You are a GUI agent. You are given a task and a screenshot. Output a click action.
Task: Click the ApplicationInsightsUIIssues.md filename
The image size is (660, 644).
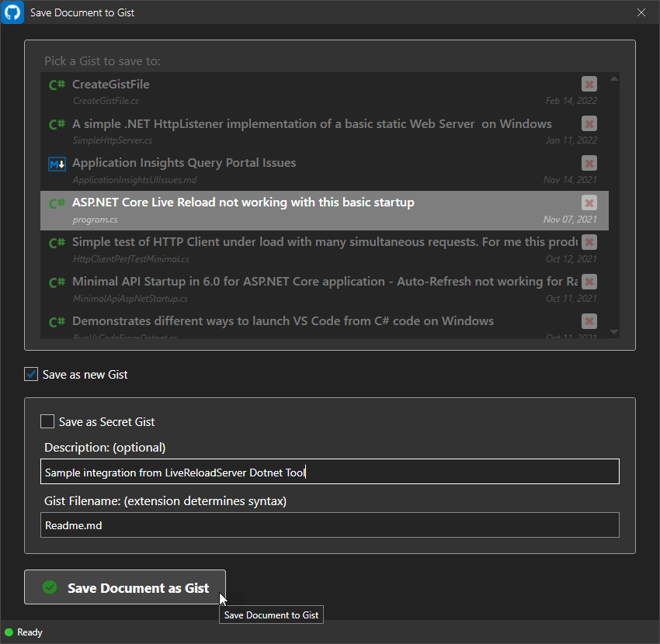(134, 180)
